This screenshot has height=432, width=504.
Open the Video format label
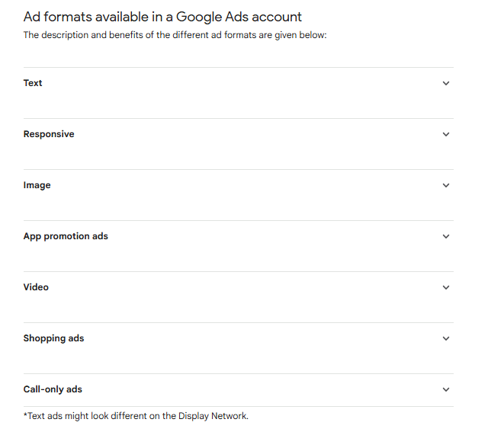point(36,287)
